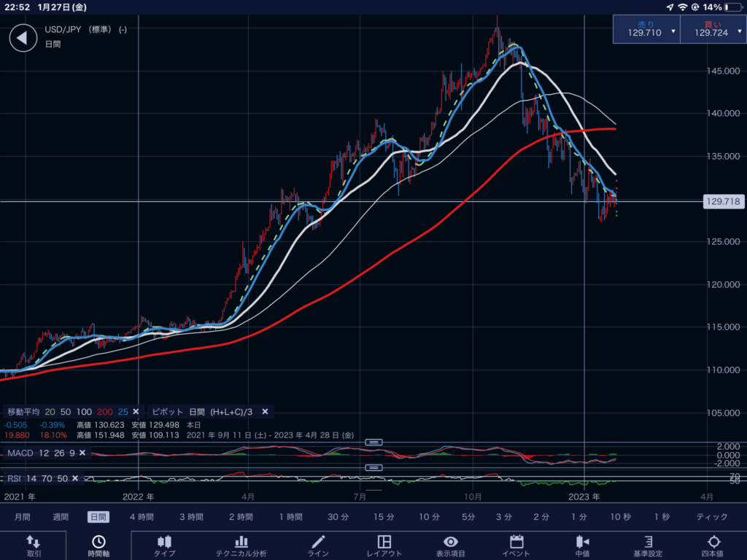
Task: Open テクニカル分析 indicators
Action: point(241,545)
